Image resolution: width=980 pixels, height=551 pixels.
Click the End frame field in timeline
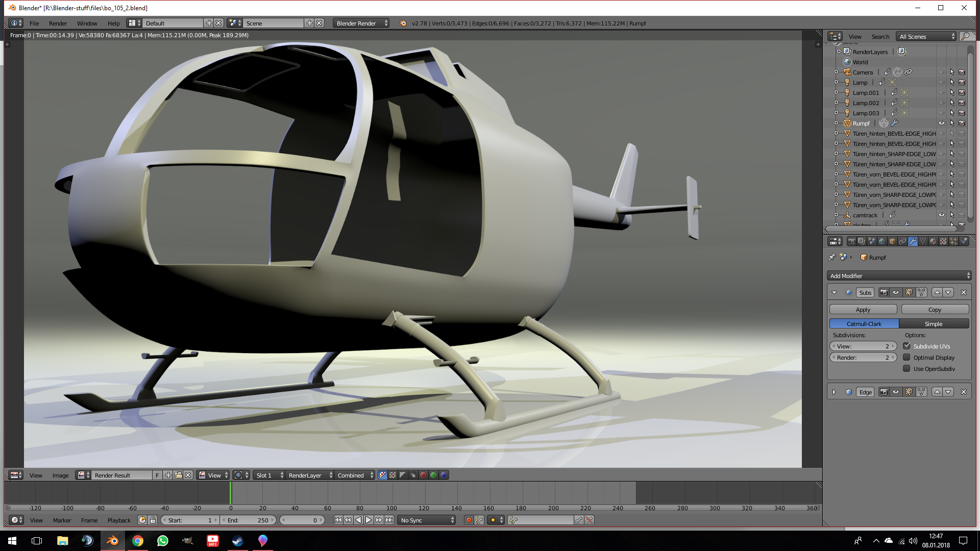[x=249, y=520]
